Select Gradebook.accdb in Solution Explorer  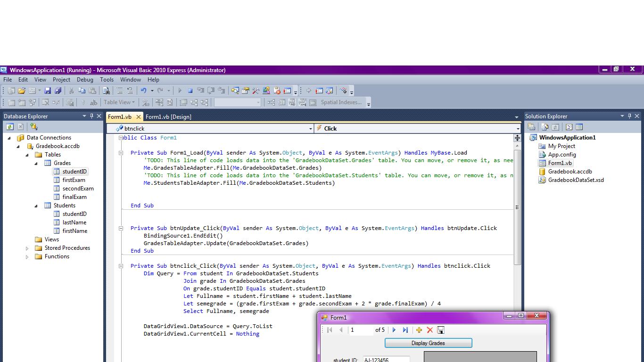click(570, 172)
